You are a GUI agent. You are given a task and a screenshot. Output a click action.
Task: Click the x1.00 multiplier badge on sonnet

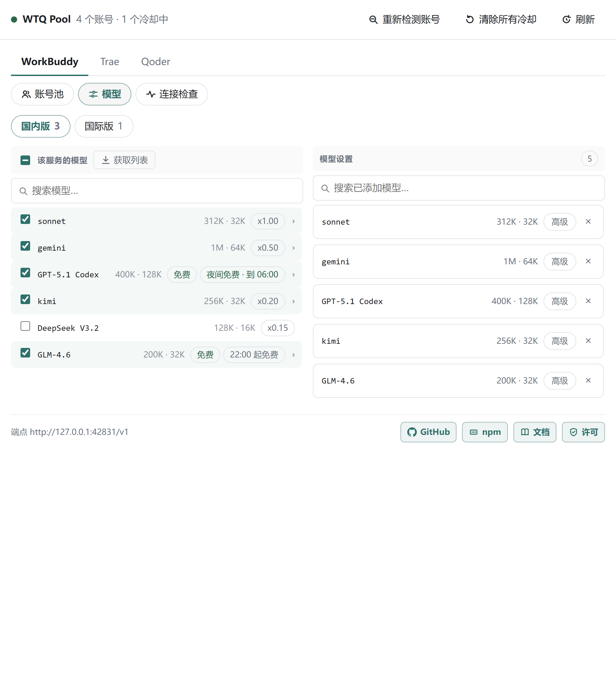(268, 221)
